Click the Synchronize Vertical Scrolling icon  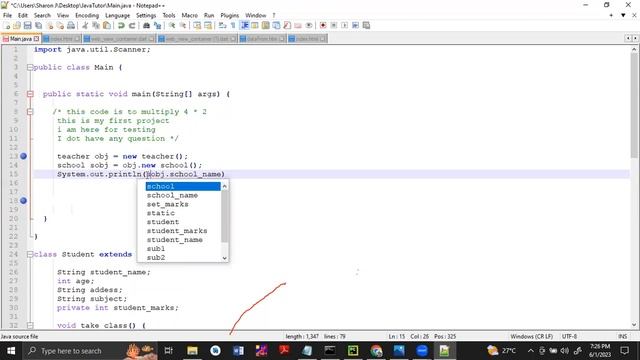click(x=197, y=25)
